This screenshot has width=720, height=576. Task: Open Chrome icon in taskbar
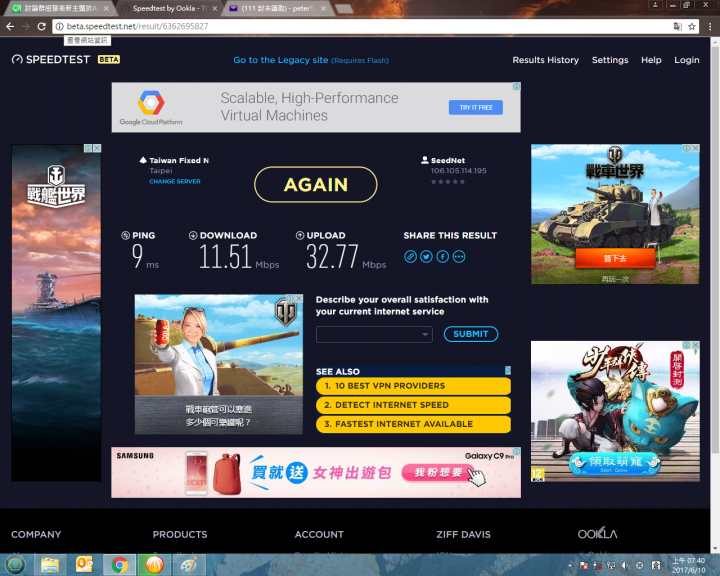(x=119, y=565)
